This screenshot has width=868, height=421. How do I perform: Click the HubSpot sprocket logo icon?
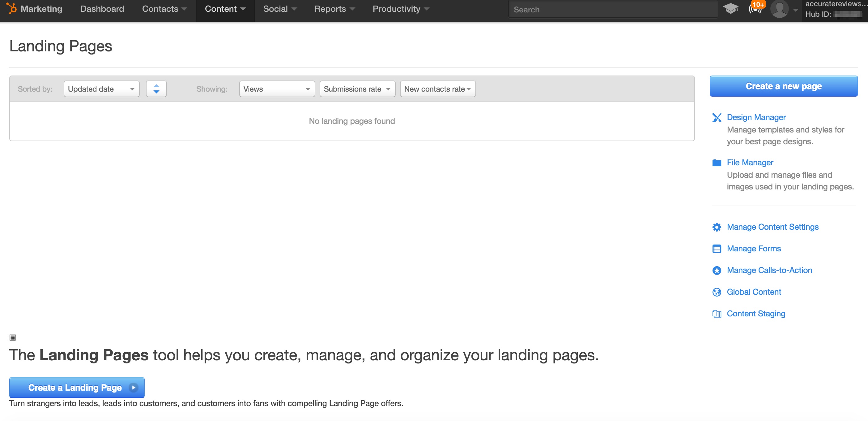(12, 8)
